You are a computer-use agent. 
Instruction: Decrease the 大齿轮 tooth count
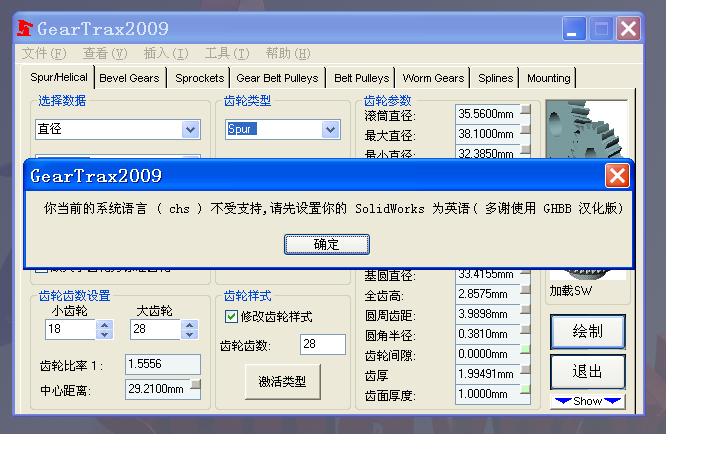coord(190,334)
